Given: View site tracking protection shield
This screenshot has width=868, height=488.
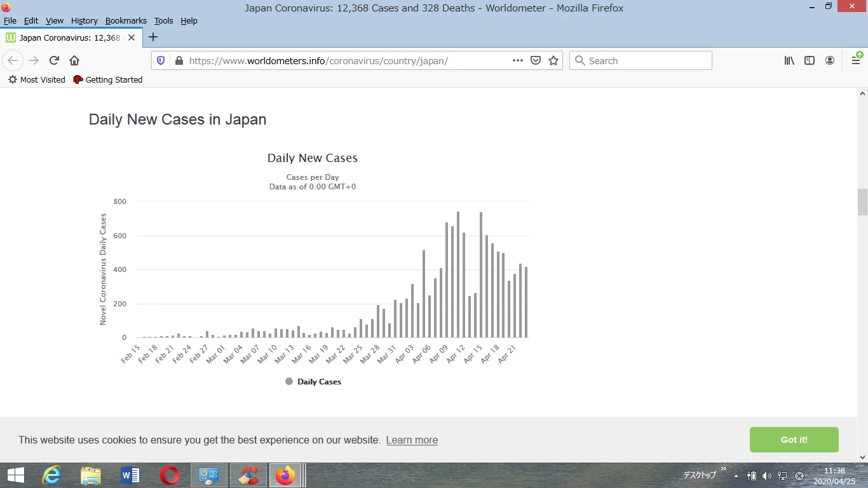Looking at the screenshot, I should click(161, 60).
